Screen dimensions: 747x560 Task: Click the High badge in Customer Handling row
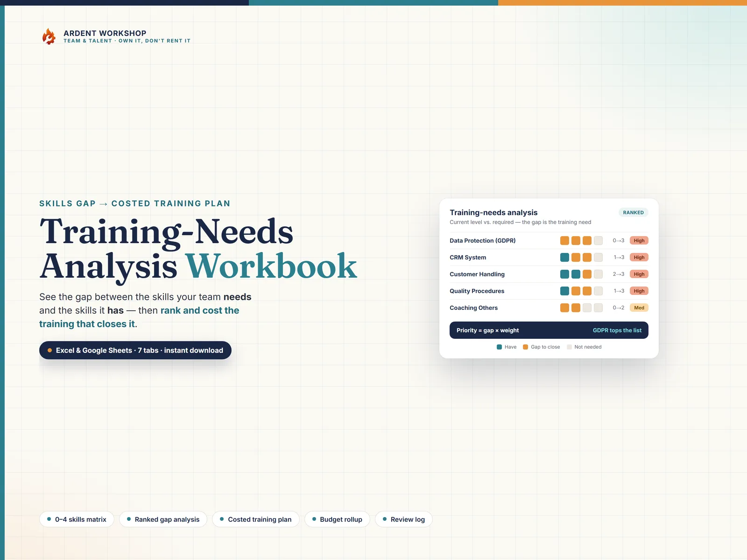pos(639,274)
